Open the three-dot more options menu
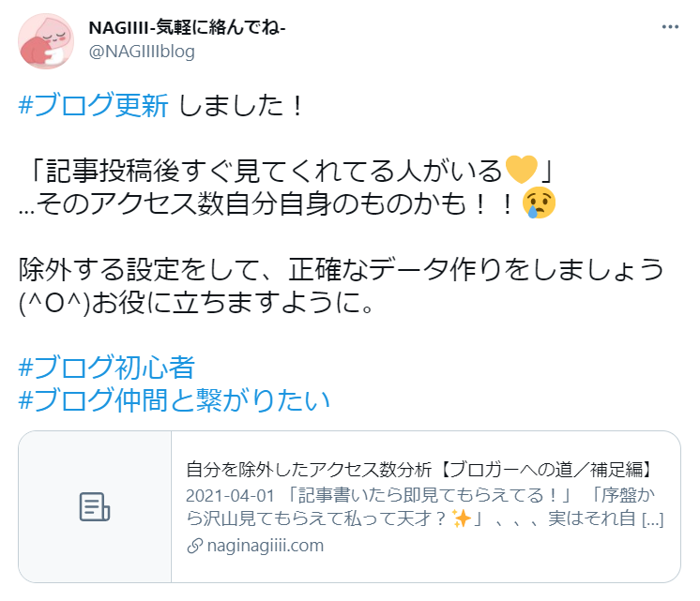 pyautogui.click(x=670, y=28)
